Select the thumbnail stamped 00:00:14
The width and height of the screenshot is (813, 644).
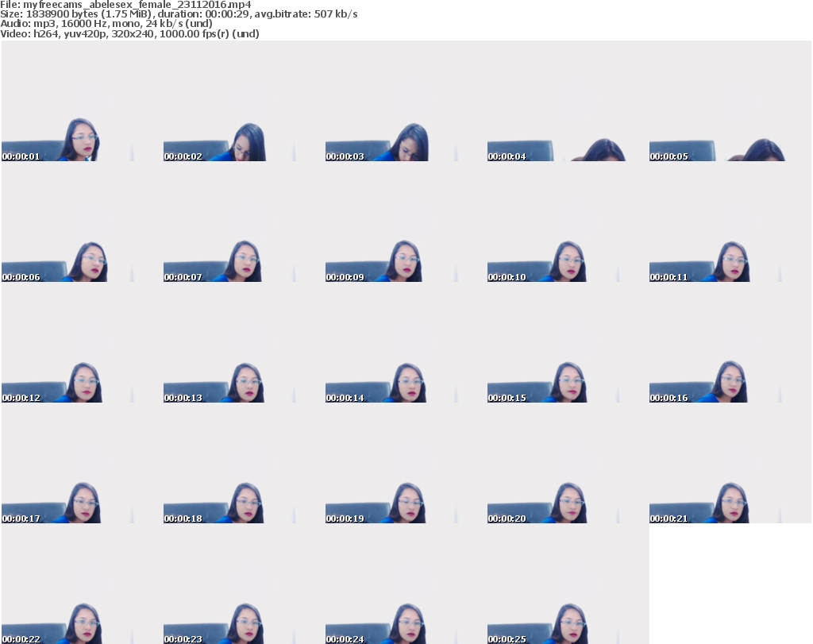coord(406,342)
